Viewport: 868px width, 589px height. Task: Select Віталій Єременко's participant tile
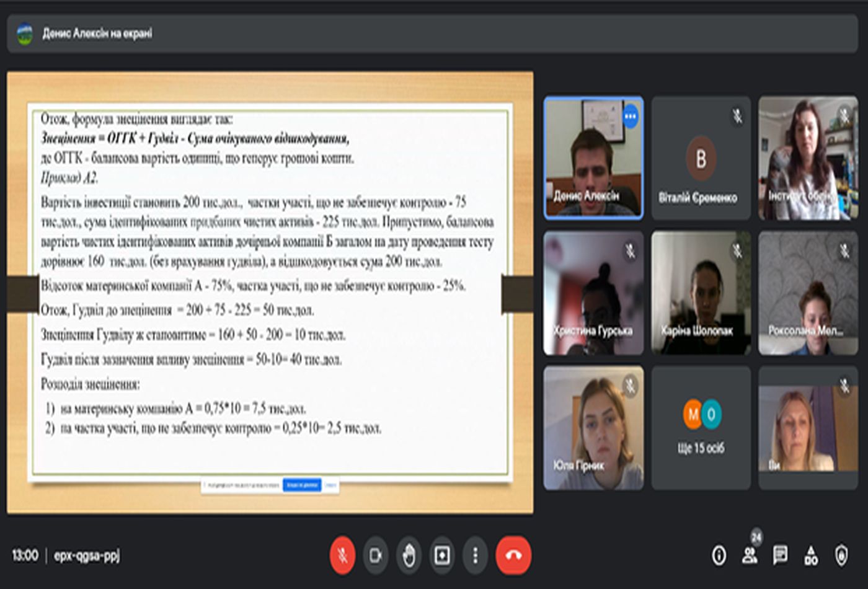[701, 158]
